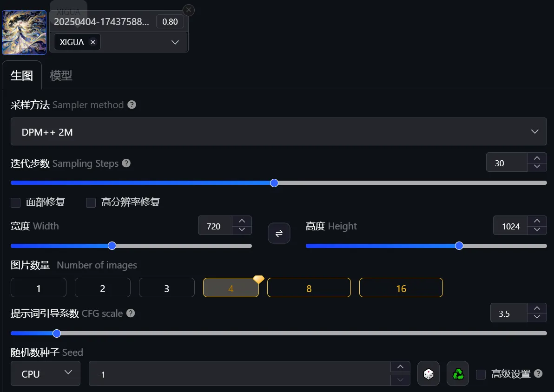Image resolution: width=554 pixels, height=392 pixels.
Task: Click help icon beside Sampling Steps
Action: (x=126, y=163)
